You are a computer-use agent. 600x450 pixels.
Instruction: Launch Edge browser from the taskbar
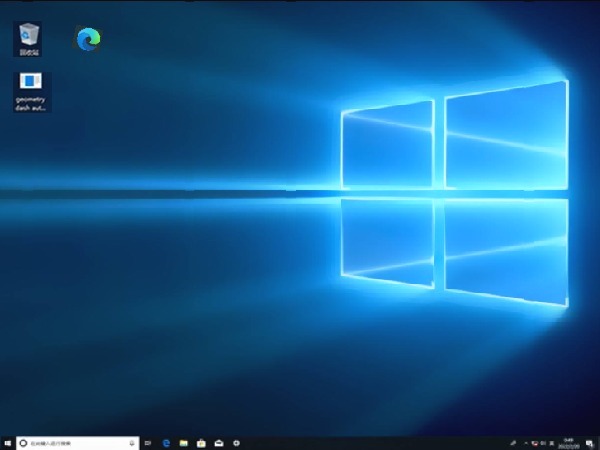click(x=166, y=443)
